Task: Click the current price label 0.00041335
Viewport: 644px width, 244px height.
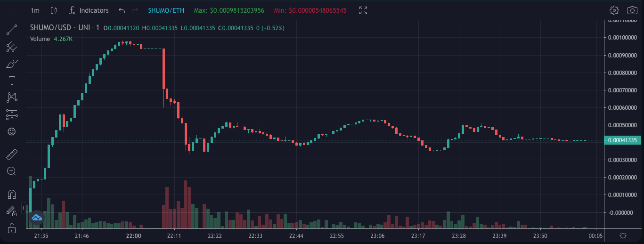Action: [622, 140]
